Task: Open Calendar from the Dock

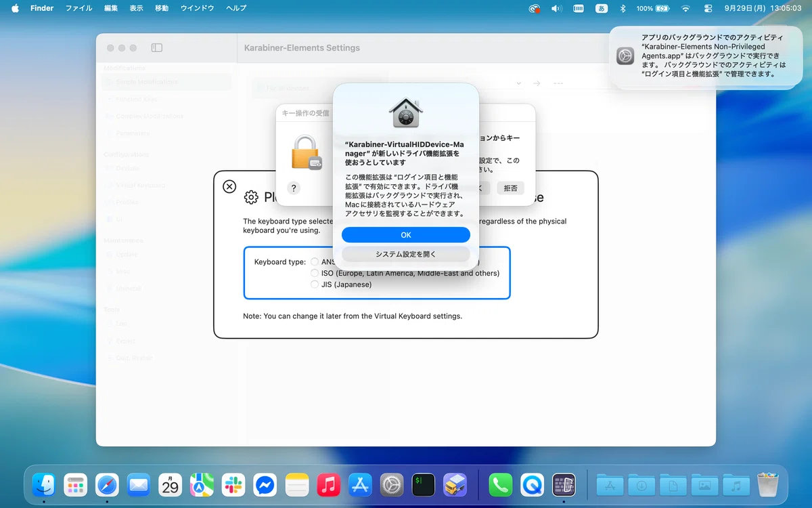Action: [x=171, y=484]
